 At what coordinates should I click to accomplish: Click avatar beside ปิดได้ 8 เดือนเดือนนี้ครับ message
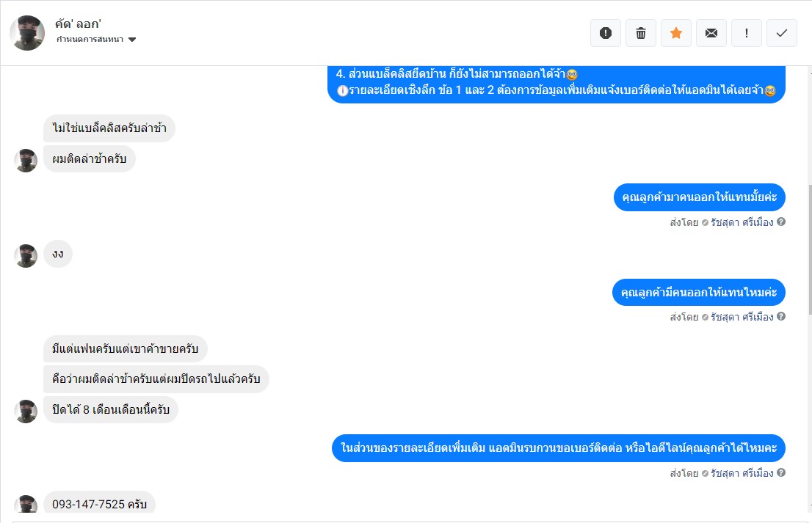tap(26, 412)
